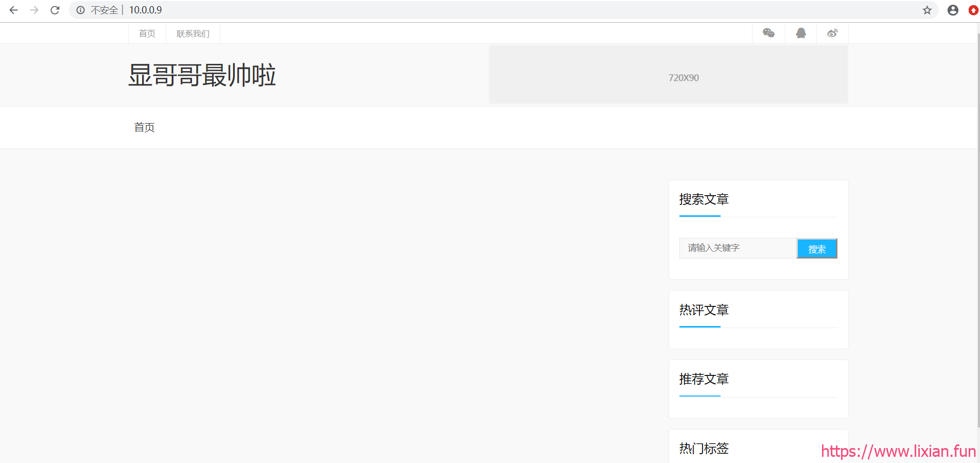The width and height of the screenshot is (980, 463).
Task: Select 首页 in the top bar
Action: click(147, 33)
